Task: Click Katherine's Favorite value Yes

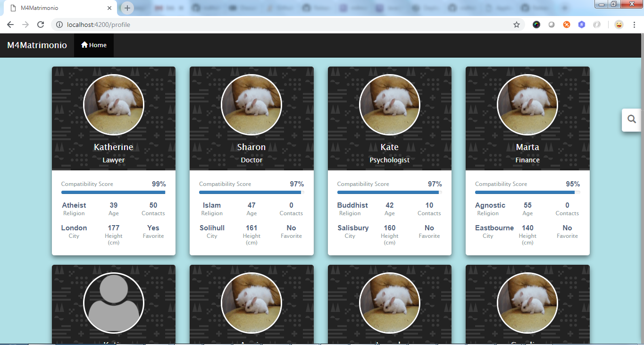Action: coord(153,228)
